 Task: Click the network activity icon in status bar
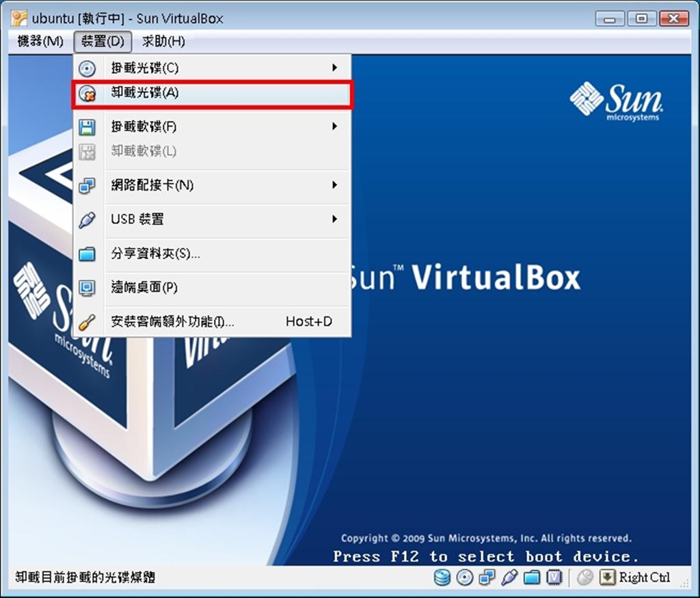pos(487,577)
